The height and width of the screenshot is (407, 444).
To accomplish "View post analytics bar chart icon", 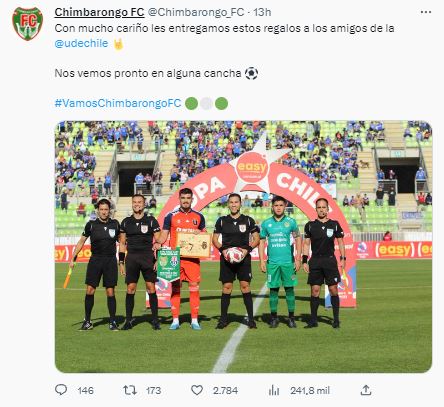I will tap(274, 390).
